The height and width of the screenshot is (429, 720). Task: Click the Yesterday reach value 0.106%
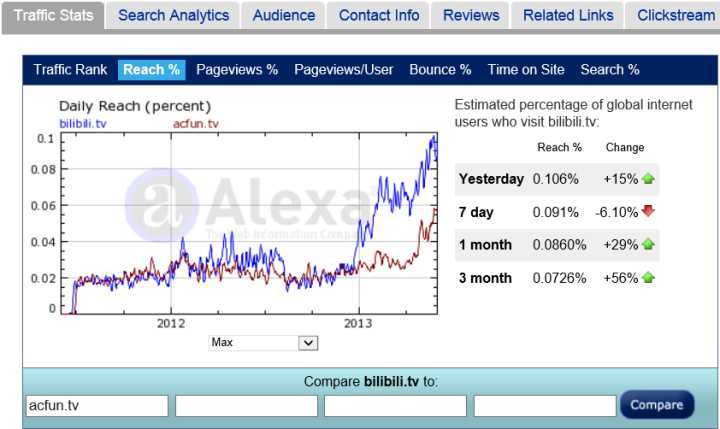pos(555,179)
